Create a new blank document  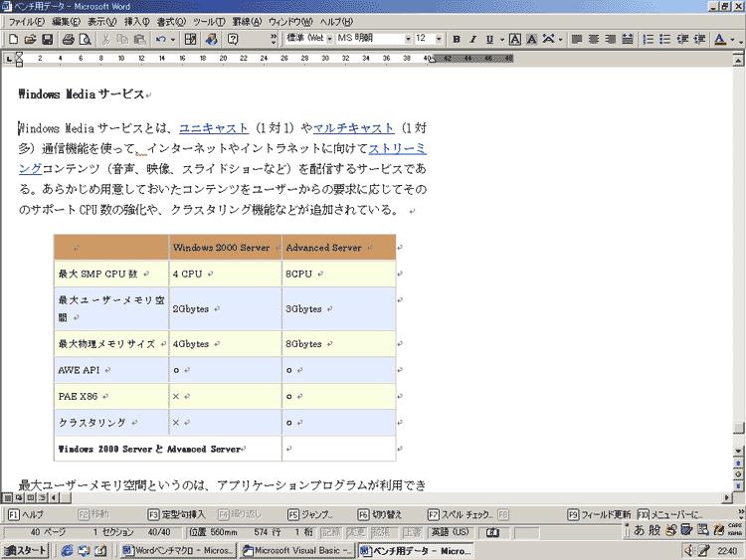pos(13,39)
